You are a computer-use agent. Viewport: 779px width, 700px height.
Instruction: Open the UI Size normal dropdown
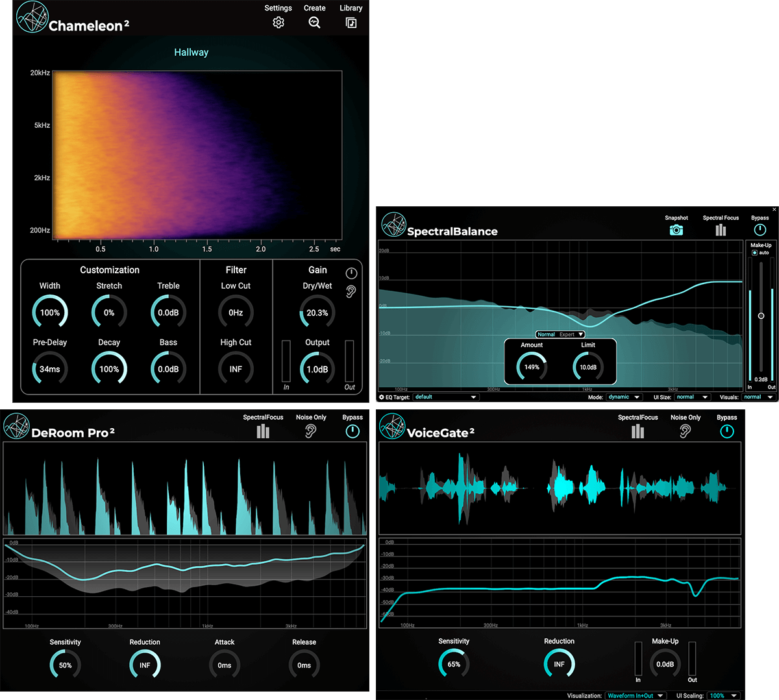click(692, 397)
